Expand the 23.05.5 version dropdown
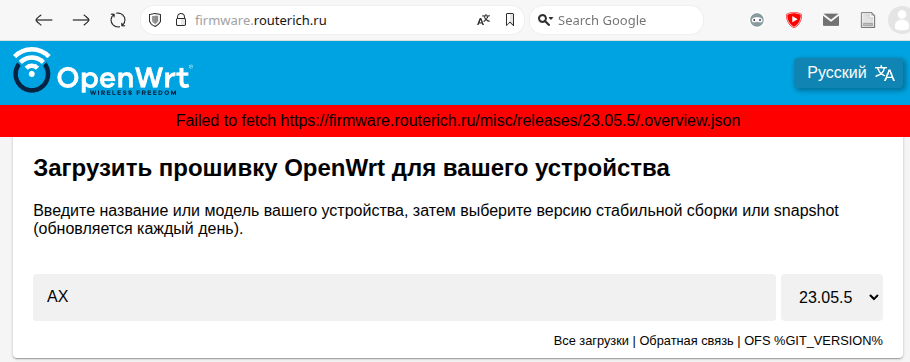The image size is (910, 362). 832,297
